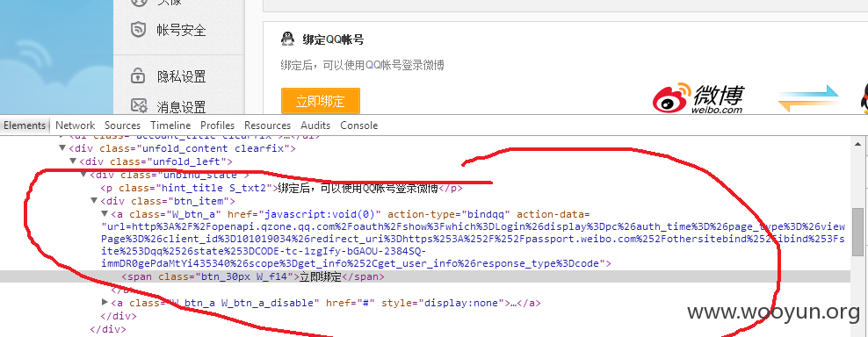This screenshot has height=337, width=868.
Task: Switch to the Sources tab
Action: (122, 125)
